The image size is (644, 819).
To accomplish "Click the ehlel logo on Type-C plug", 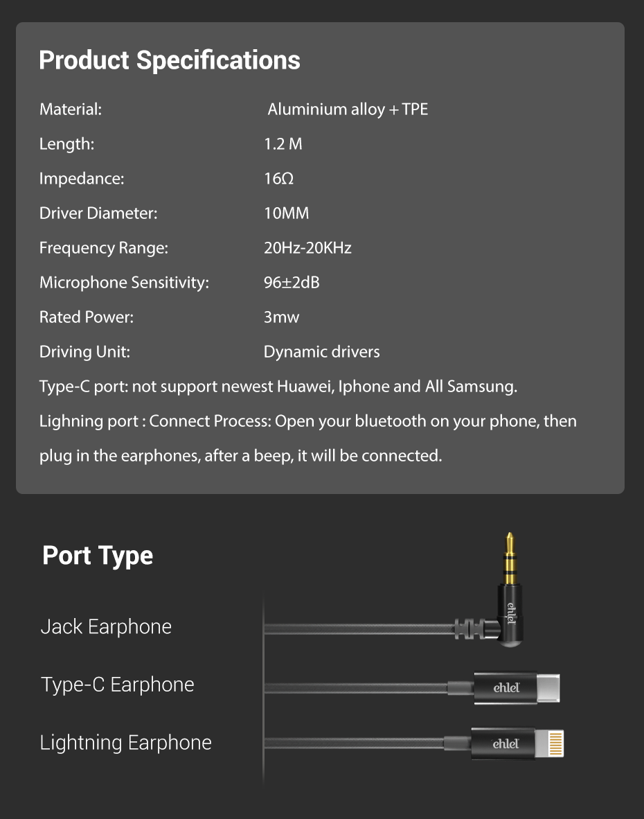I will (506, 688).
